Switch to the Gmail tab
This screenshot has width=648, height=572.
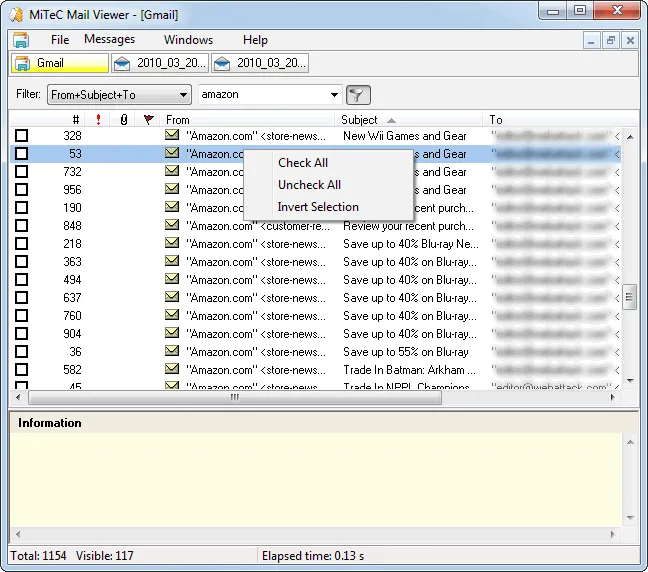(x=60, y=63)
